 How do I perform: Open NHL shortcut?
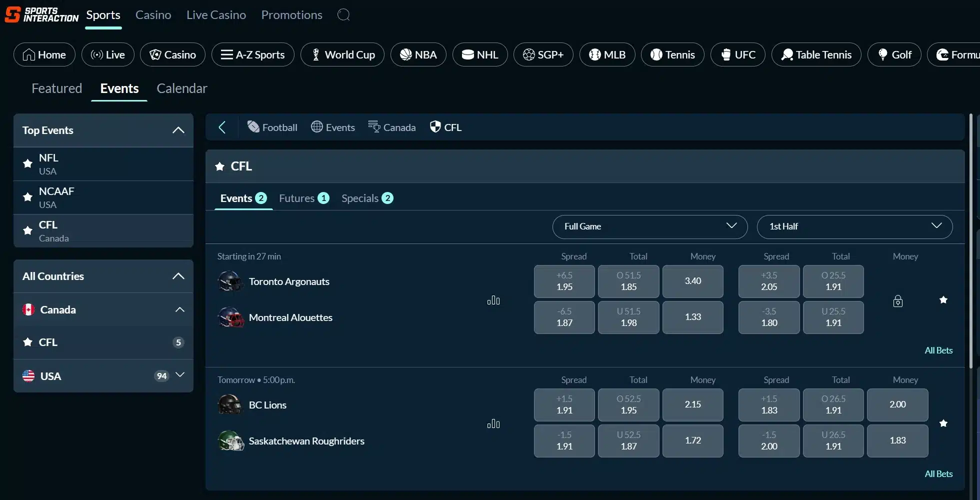[480, 54]
